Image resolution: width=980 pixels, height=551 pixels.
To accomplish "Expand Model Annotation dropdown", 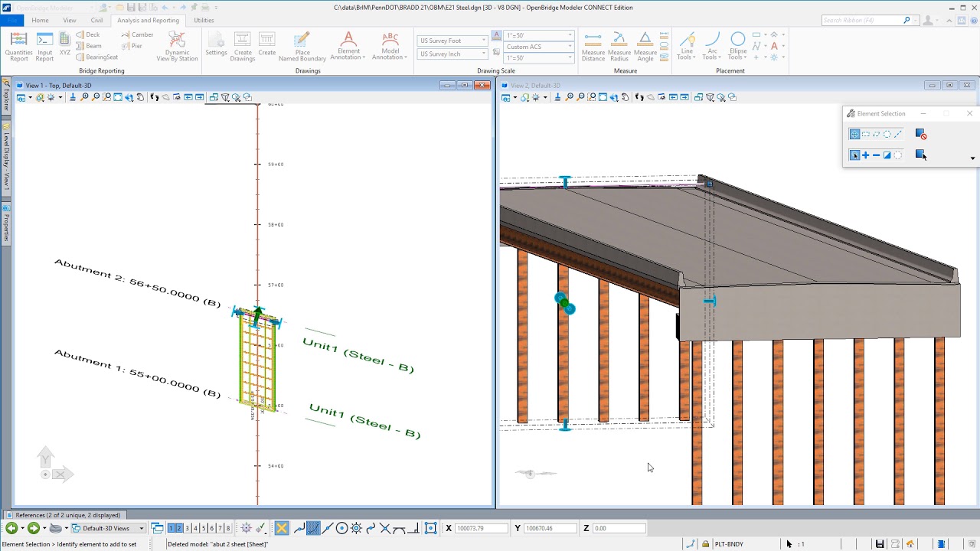I will pyautogui.click(x=390, y=46).
